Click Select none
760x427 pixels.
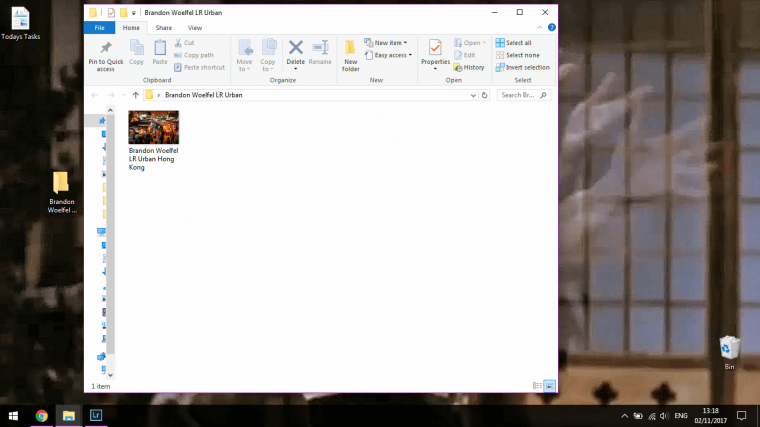click(x=518, y=55)
